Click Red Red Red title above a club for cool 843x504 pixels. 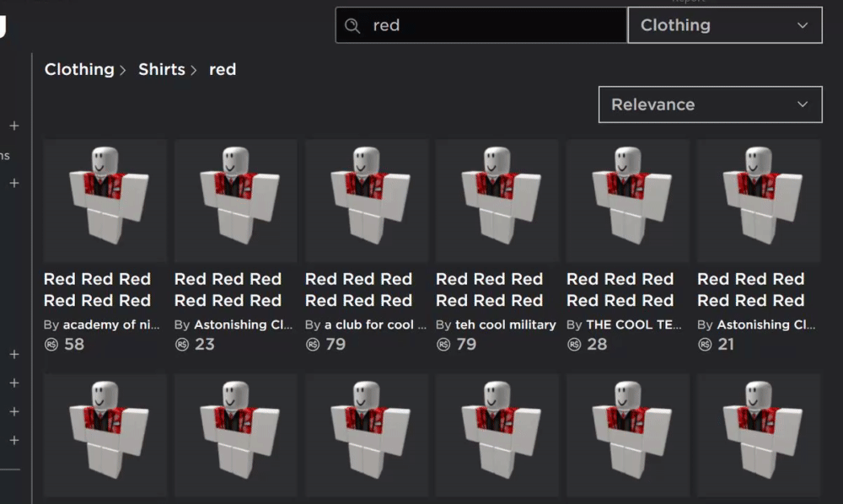click(358, 290)
